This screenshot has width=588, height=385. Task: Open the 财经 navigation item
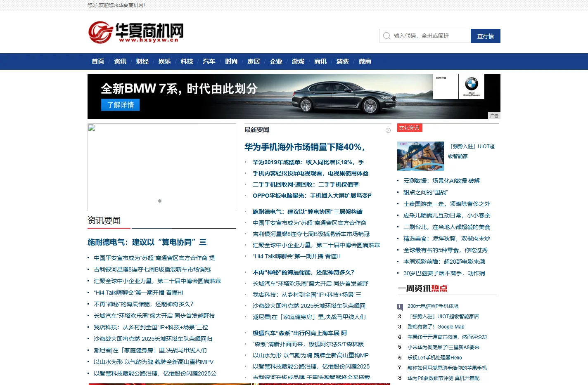[x=142, y=61]
